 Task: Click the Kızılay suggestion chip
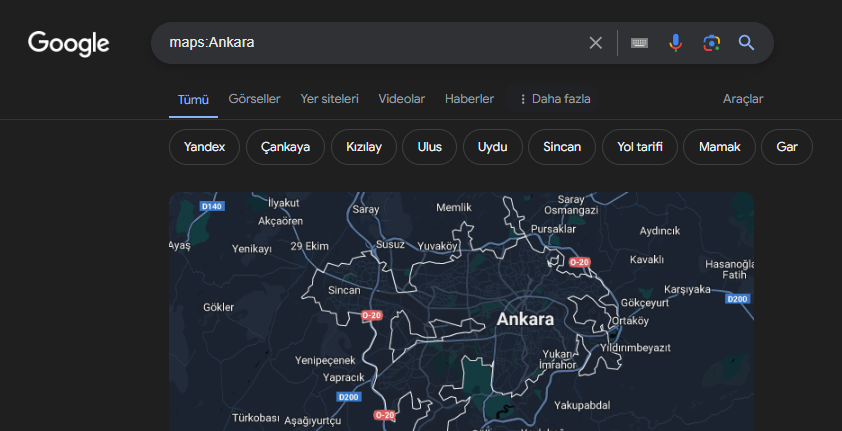tap(364, 147)
